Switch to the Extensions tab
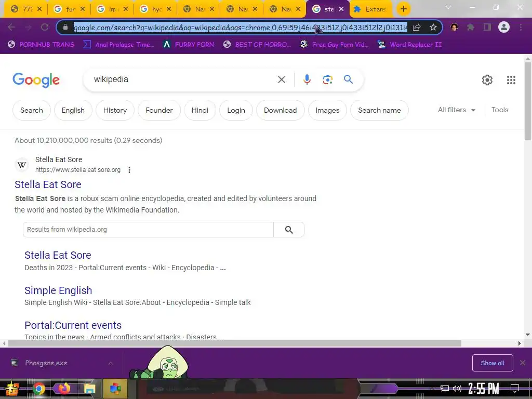 tap(370, 9)
